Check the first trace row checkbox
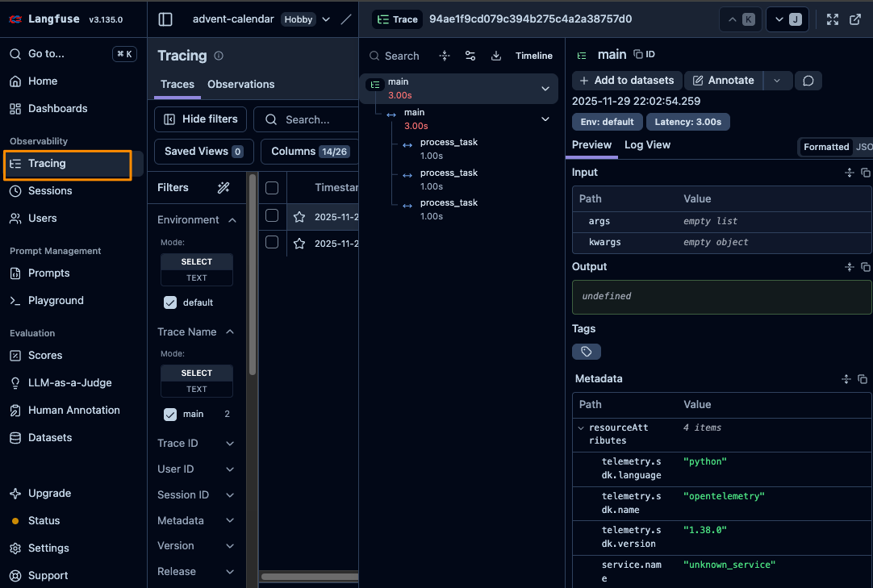 coord(272,215)
